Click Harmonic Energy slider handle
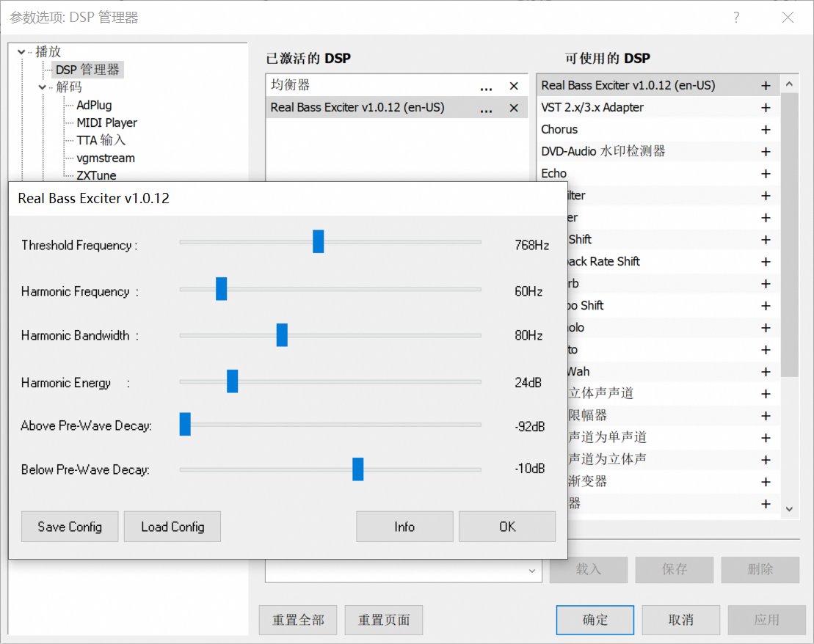The height and width of the screenshot is (644, 814). coord(232,381)
